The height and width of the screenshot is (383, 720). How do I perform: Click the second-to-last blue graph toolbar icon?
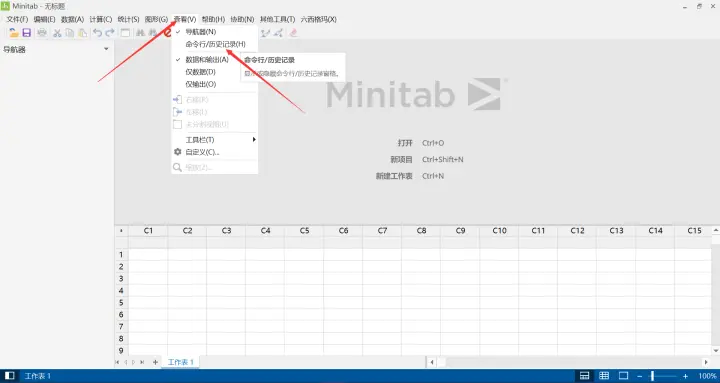coord(278,33)
